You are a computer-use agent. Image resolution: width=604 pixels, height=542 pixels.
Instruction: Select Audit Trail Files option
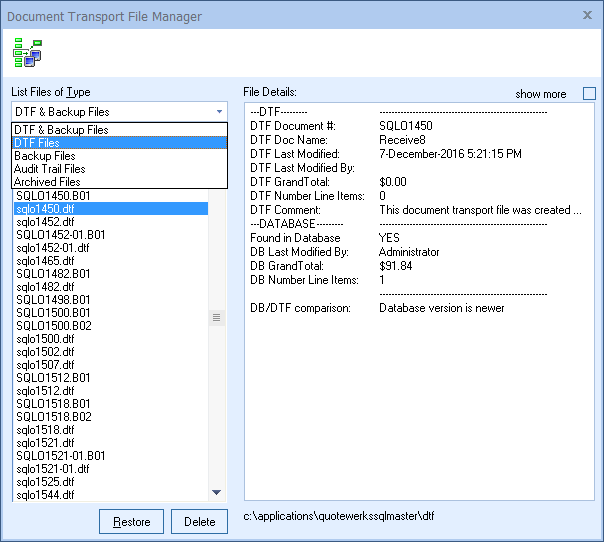(x=50, y=169)
